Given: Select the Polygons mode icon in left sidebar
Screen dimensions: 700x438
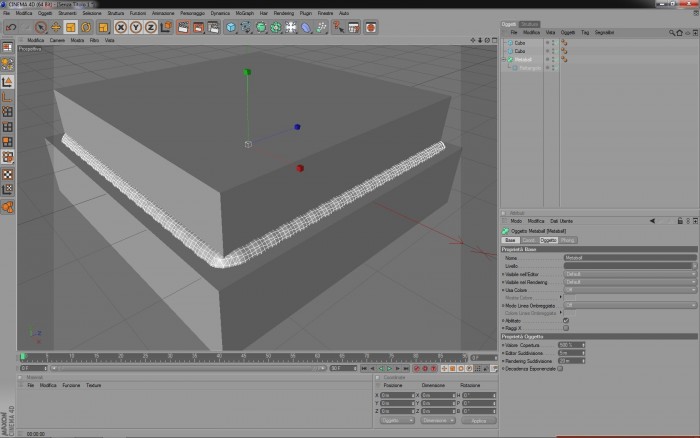Looking at the screenshot, I should coord(8,142).
